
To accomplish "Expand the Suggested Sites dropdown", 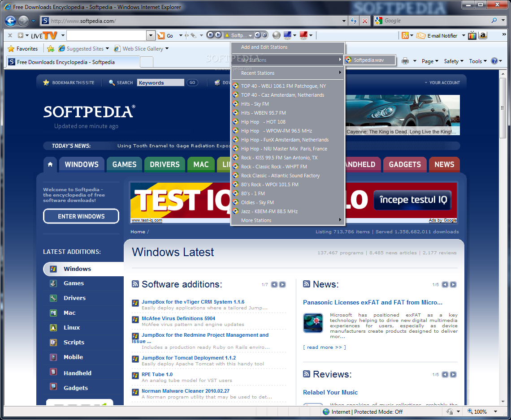I will (107, 48).
